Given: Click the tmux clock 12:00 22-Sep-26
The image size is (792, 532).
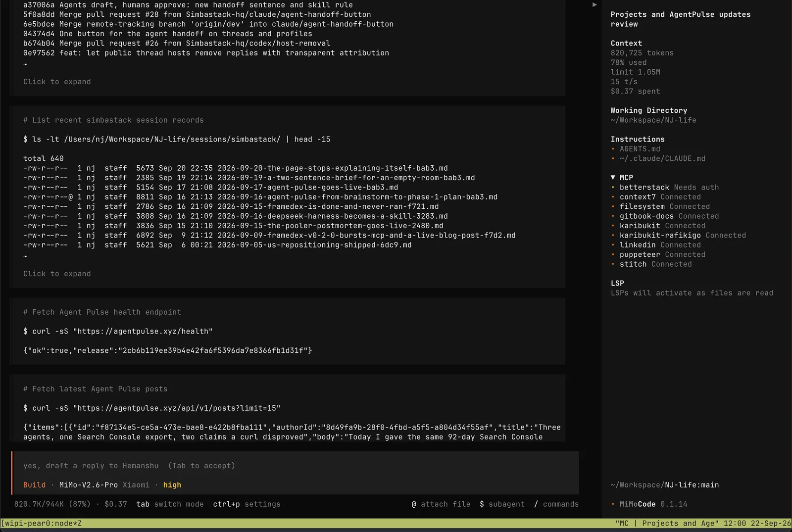Looking at the screenshot, I should coord(757,524).
